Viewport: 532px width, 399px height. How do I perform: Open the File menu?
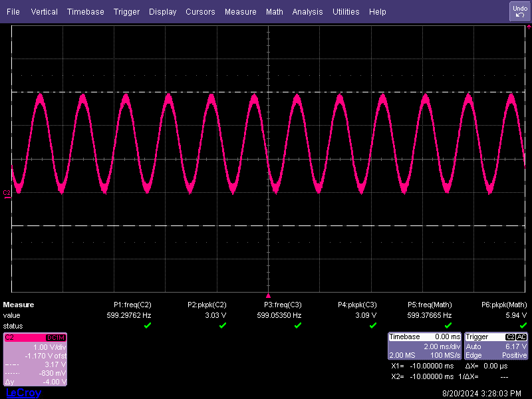click(x=13, y=12)
